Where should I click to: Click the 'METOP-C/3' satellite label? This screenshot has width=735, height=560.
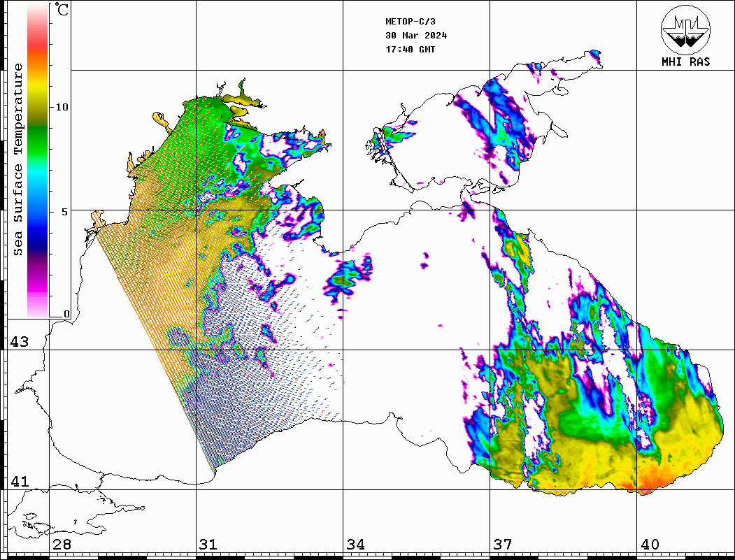(x=410, y=22)
